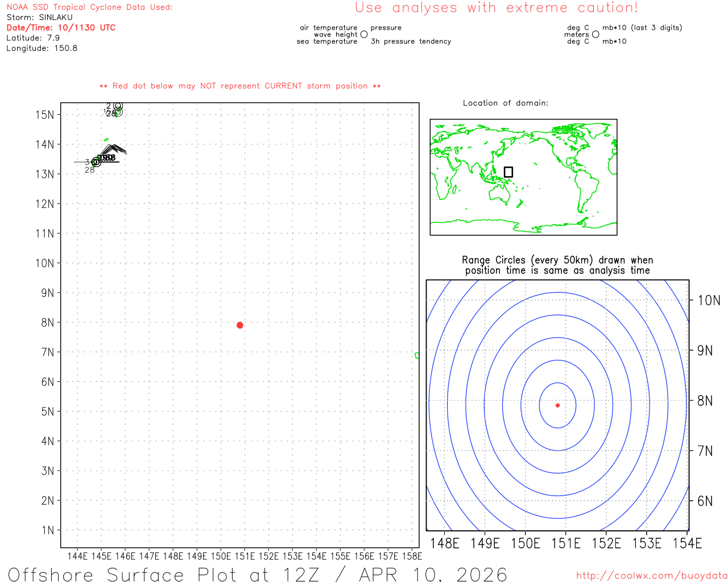This screenshot has height=582, width=728.
Task: Click the station circle near 13N 145E
Action: click(96, 162)
